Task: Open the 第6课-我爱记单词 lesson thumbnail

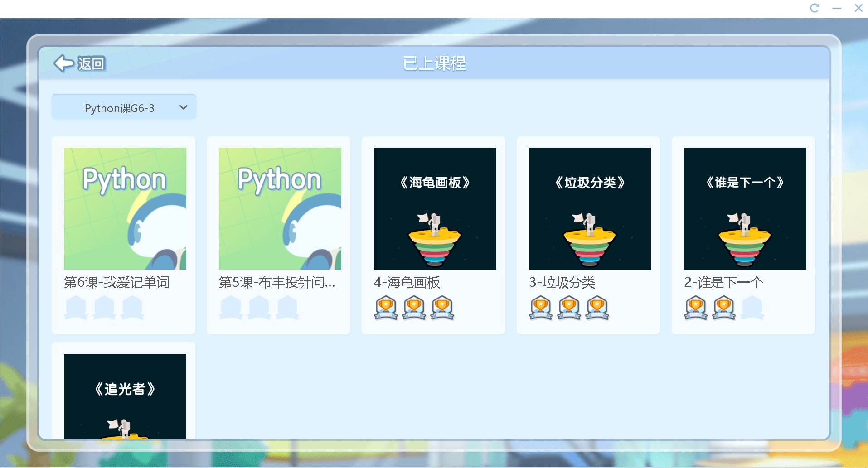Action: pyautogui.click(x=125, y=209)
